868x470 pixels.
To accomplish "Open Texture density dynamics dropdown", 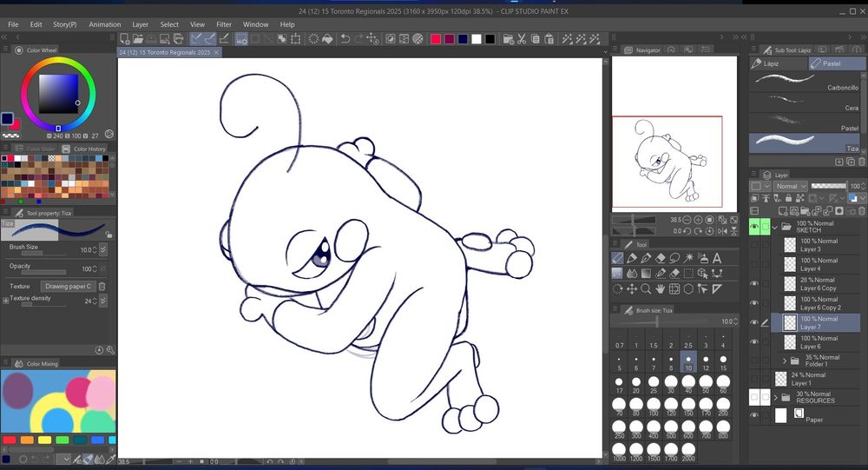I will pyautogui.click(x=103, y=301).
